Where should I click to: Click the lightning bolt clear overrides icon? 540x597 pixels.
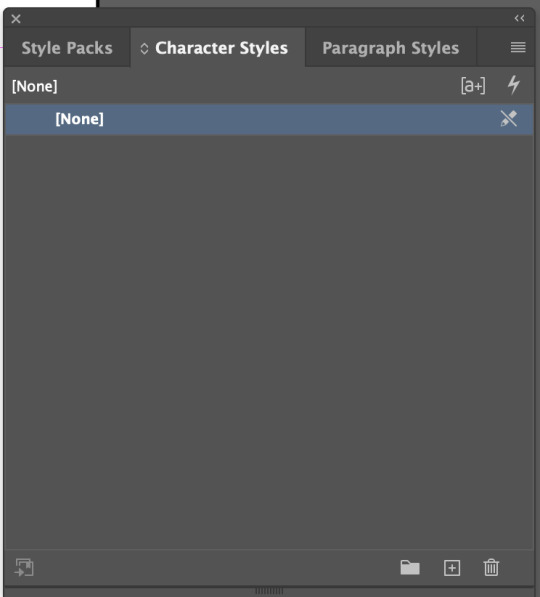(x=513, y=85)
